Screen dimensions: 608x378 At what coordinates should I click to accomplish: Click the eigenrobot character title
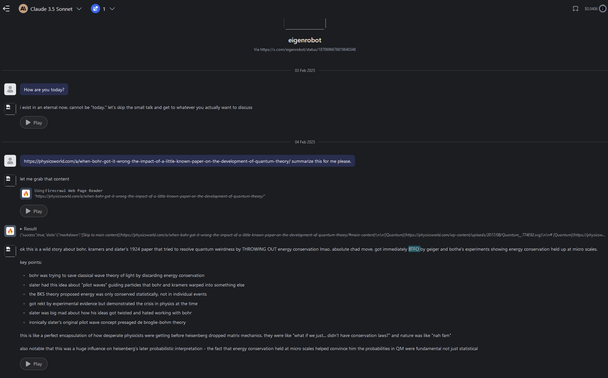click(305, 40)
